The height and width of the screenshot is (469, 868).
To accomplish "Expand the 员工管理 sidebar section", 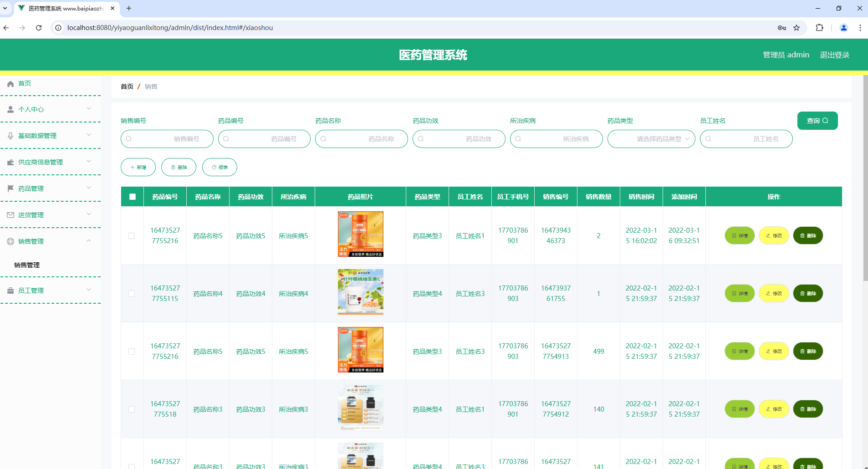I will [x=51, y=290].
